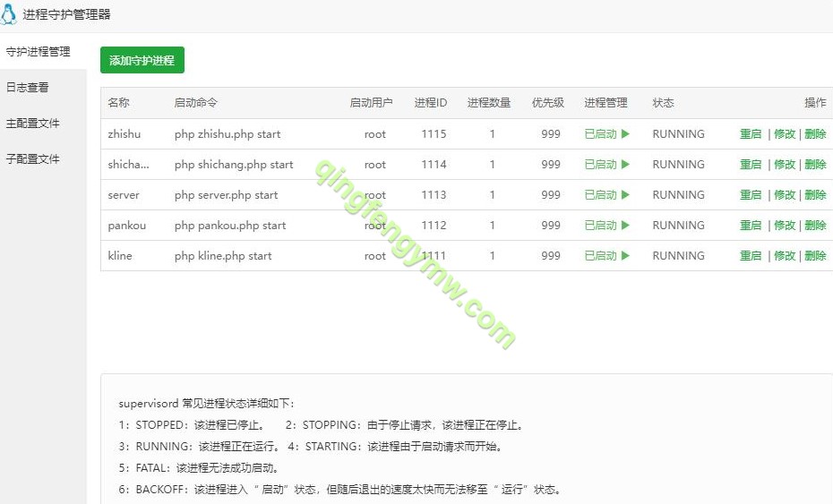This screenshot has height=504, width=833.
Task: Edit the kline process via 修改
Action: pos(785,256)
